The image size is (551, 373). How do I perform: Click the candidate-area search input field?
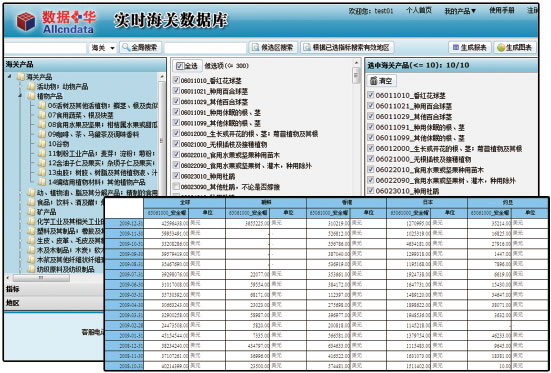pyautogui.click(x=206, y=48)
